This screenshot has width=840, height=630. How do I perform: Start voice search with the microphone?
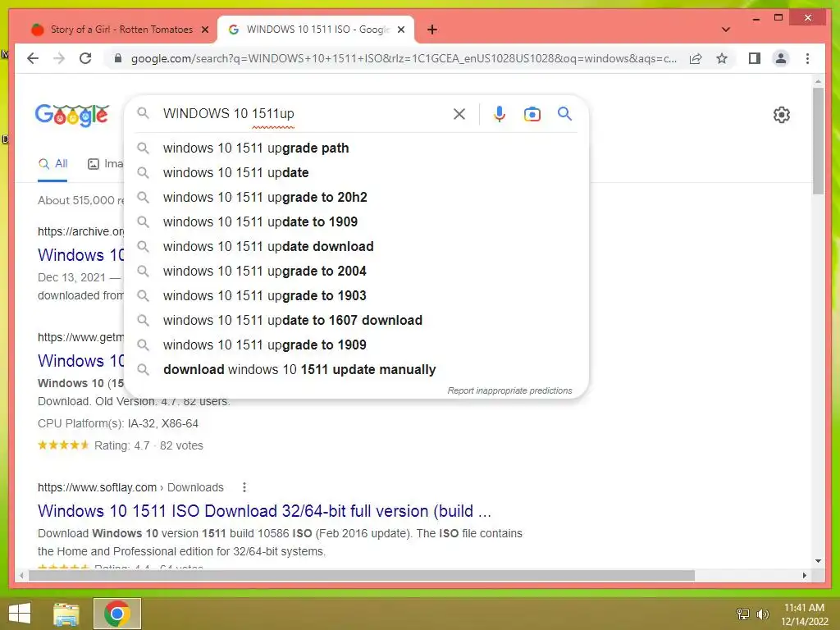coord(500,113)
